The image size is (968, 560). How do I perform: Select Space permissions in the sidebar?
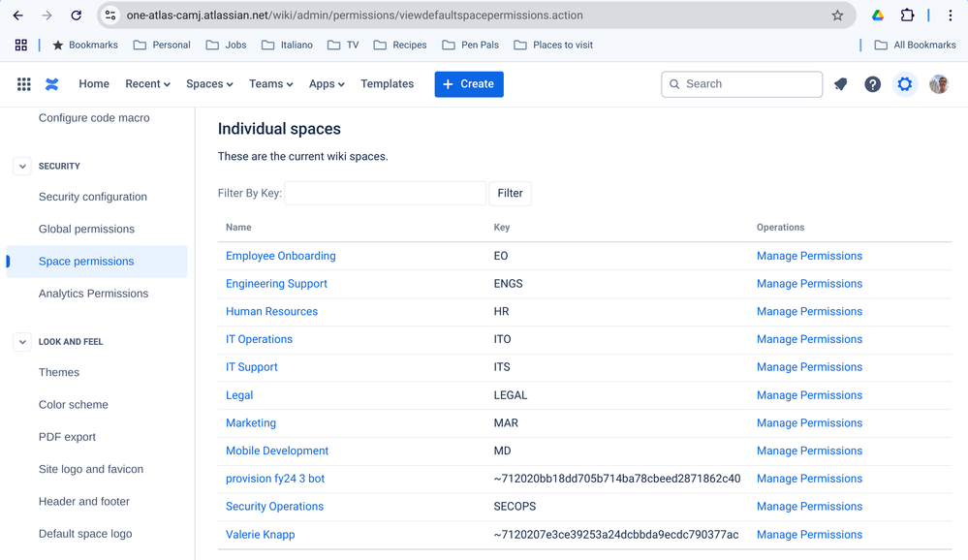coord(97,262)
